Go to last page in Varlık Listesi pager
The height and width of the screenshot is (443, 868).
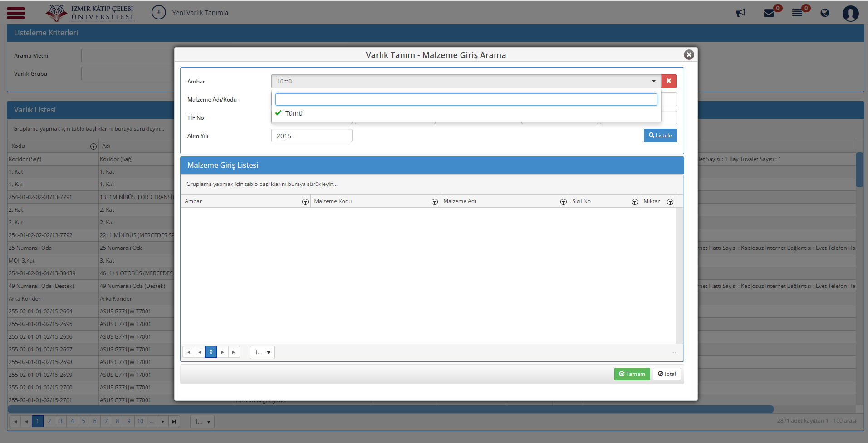tap(174, 422)
